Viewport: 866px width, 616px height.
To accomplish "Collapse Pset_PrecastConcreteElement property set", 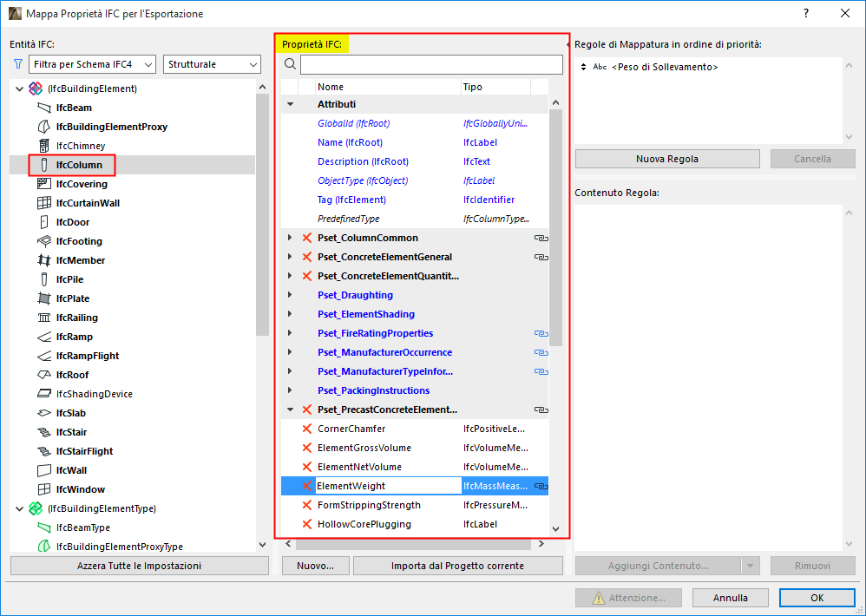I will 290,410.
